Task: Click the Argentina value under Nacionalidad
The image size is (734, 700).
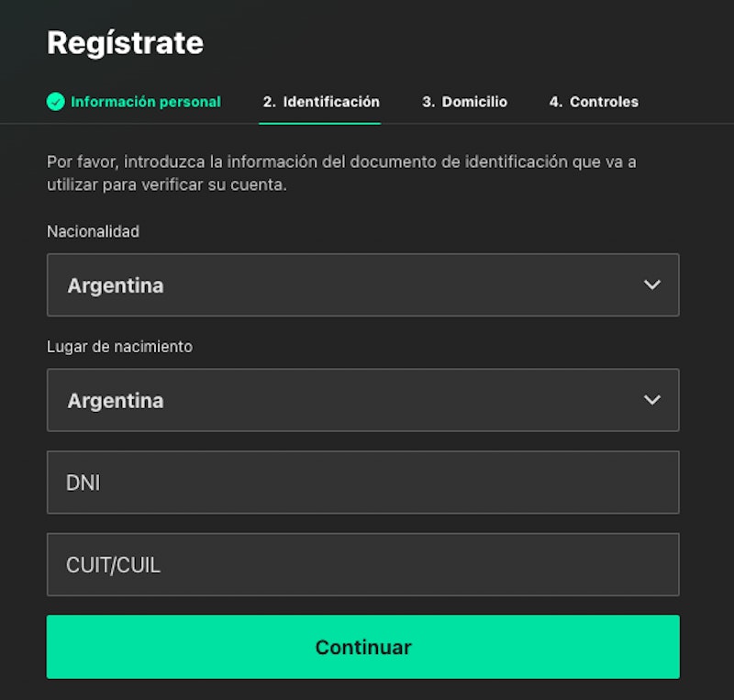Action: coord(116,285)
